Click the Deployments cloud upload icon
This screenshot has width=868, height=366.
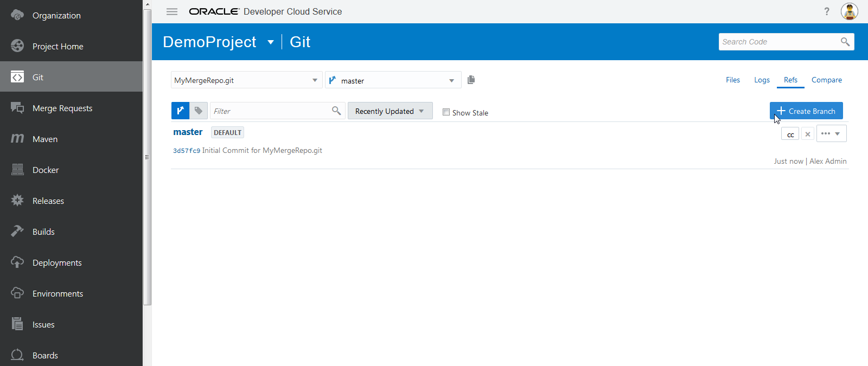(x=17, y=262)
